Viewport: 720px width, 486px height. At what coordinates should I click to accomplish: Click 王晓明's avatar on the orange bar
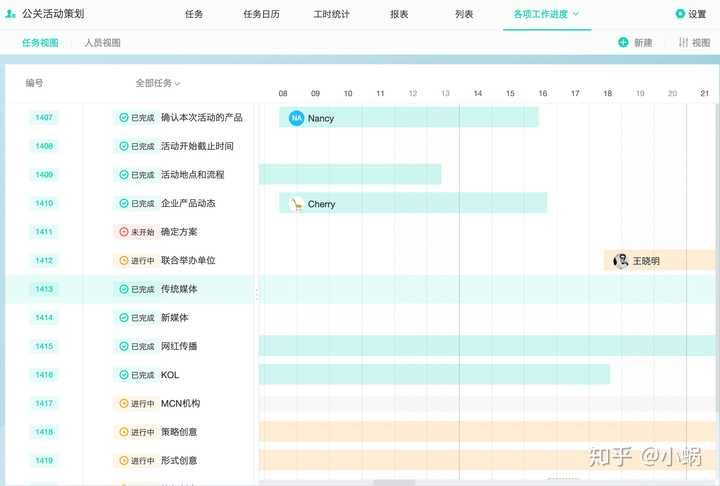click(620, 260)
